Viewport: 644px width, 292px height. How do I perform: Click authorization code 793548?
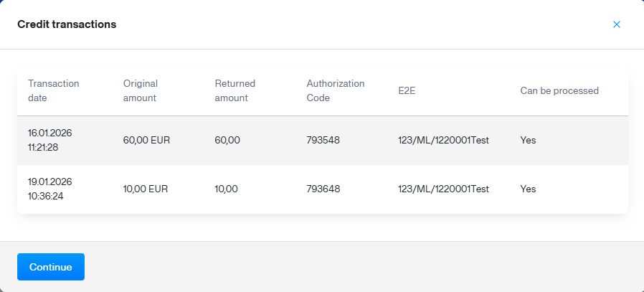tap(323, 141)
